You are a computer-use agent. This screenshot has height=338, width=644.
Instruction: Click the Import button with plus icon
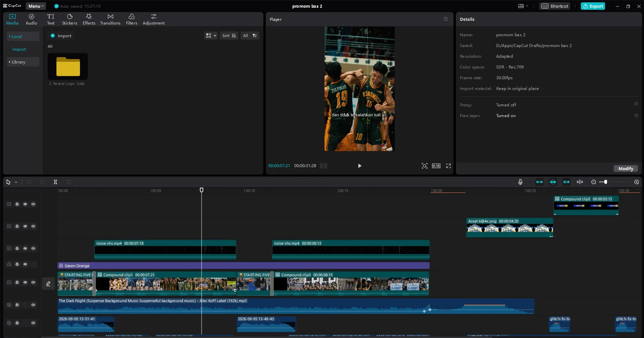click(x=61, y=36)
